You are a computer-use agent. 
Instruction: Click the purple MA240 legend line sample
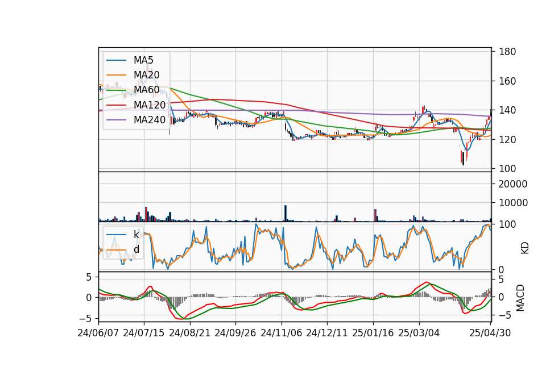point(116,120)
